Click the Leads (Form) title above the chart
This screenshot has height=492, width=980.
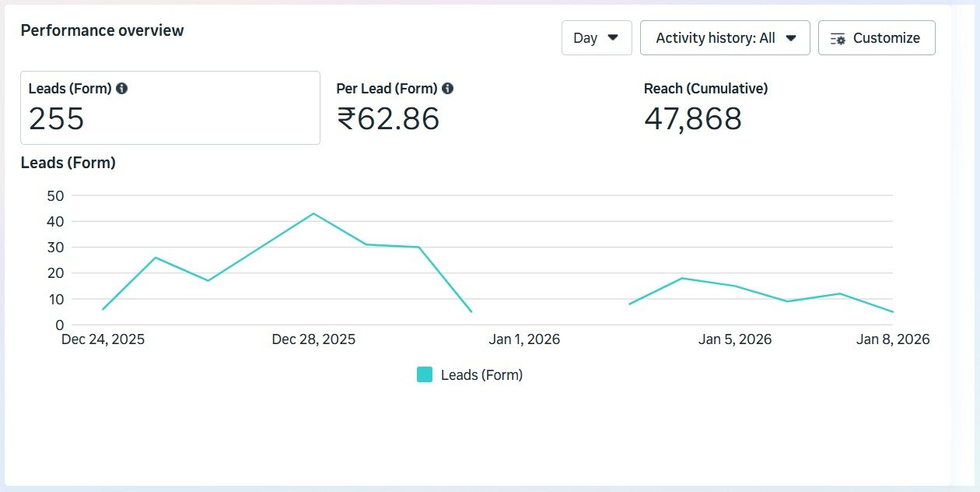click(x=68, y=163)
